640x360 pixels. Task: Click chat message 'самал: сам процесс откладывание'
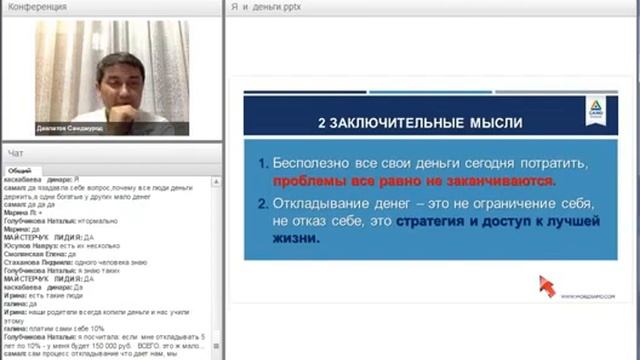click(x=90, y=354)
